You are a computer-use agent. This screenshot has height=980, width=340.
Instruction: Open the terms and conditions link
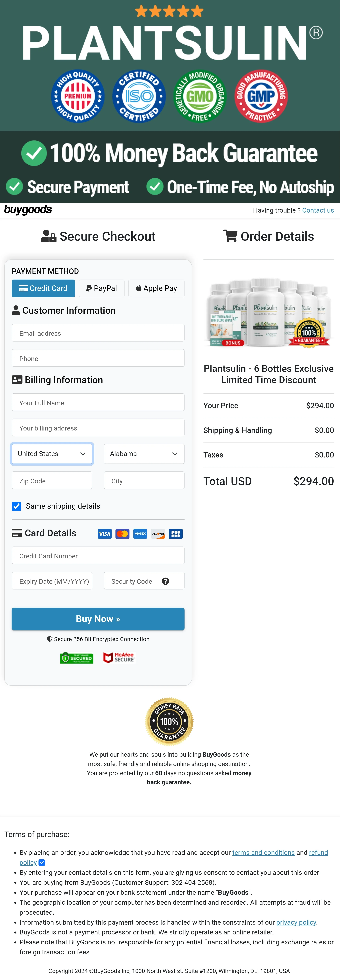[263, 853]
